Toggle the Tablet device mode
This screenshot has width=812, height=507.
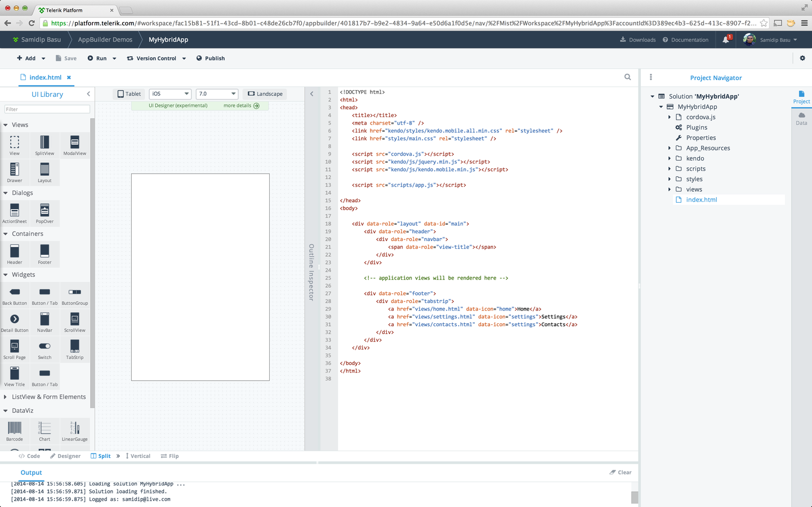coord(129,94)
